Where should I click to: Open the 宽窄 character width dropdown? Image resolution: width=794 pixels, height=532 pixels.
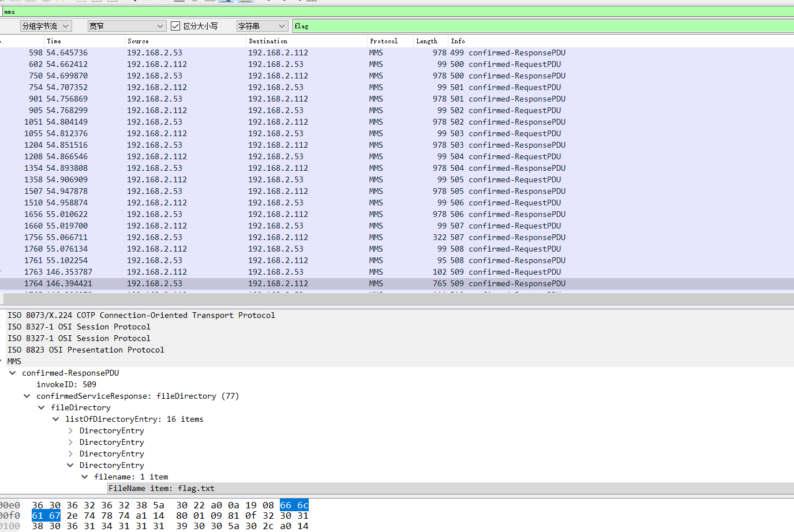point(127,26)
